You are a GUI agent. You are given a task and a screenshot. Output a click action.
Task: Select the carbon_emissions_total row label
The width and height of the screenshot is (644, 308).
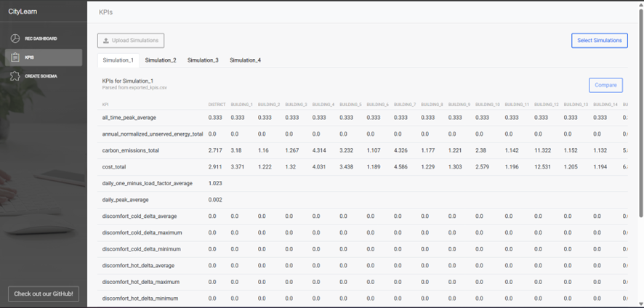[x=131, y=150]
